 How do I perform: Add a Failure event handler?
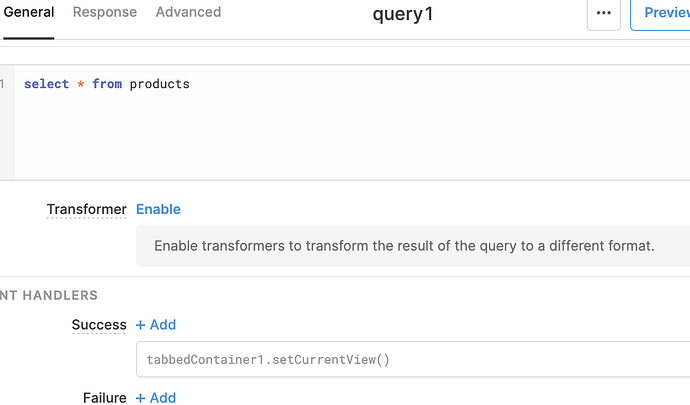tap(156, 397)
